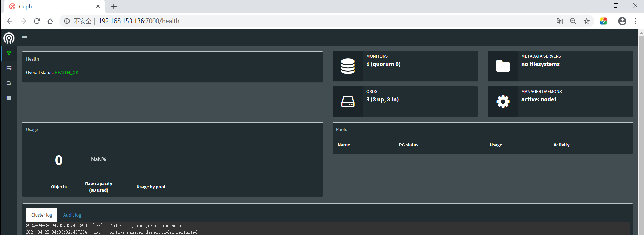This screenshot has height=235, width=644.
Task: Click the HEALTH_OK status text
Action: click(66, 73)
